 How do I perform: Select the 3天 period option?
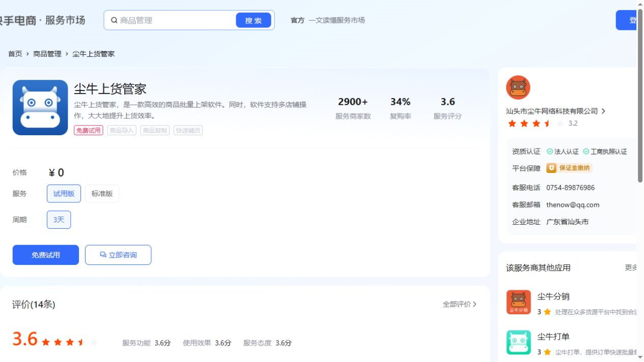(x=59, y=220)
